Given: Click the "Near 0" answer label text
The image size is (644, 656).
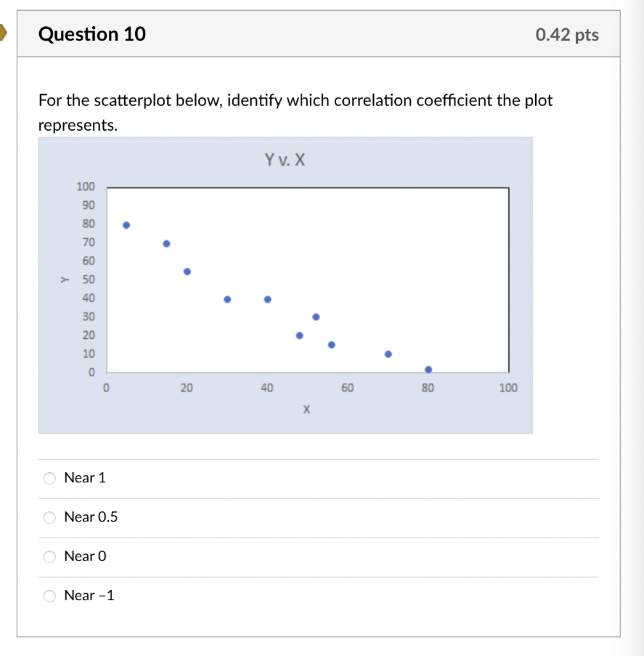Looking at the screenshot, I should (x=85, y=557).
